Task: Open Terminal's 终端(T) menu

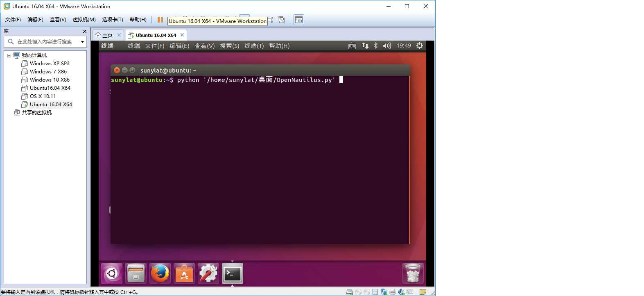Action: 254,46
